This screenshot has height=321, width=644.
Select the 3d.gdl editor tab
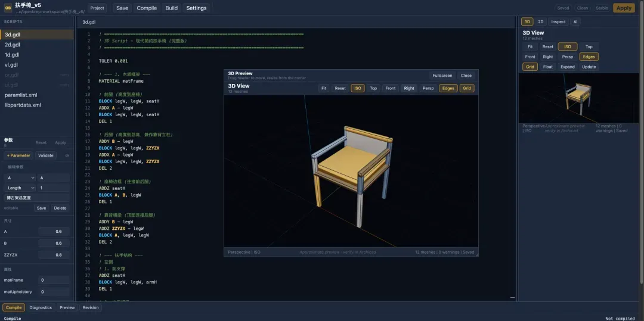click(x=89, y=22)
